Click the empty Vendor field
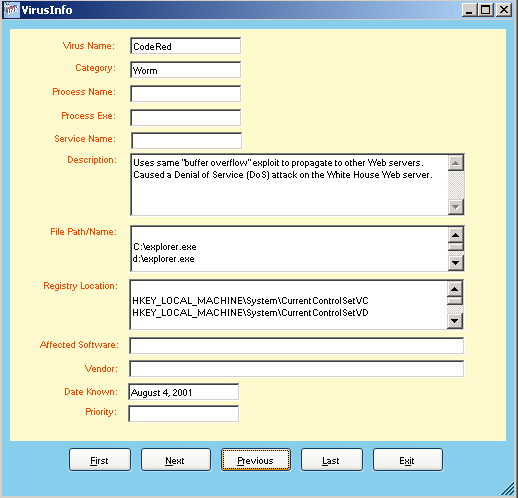This screenshot has height=498, width=518. tap(296, 369)
